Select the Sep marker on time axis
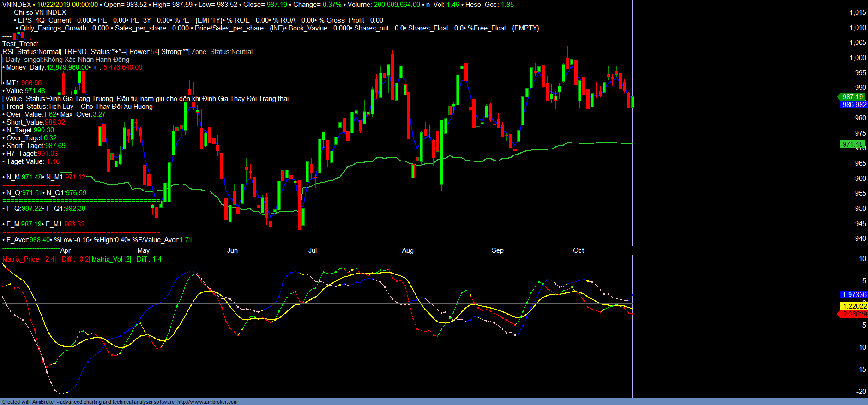 [497, 250]
